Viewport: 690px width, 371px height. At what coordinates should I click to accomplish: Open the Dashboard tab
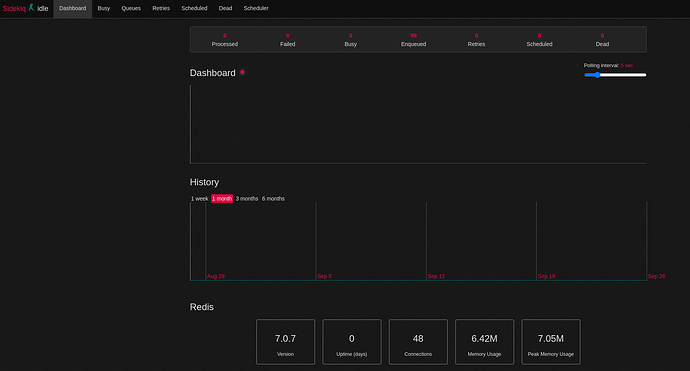tap(73, 8)
